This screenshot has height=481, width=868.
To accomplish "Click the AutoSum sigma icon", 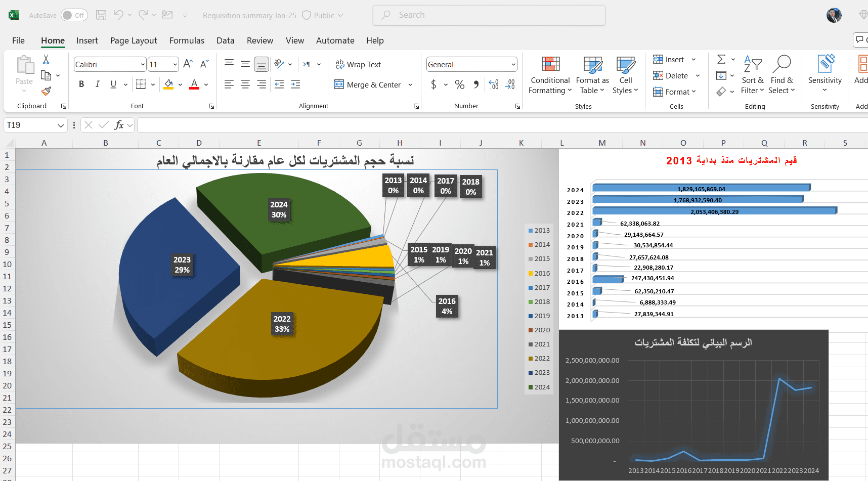I will pos(721,59).
